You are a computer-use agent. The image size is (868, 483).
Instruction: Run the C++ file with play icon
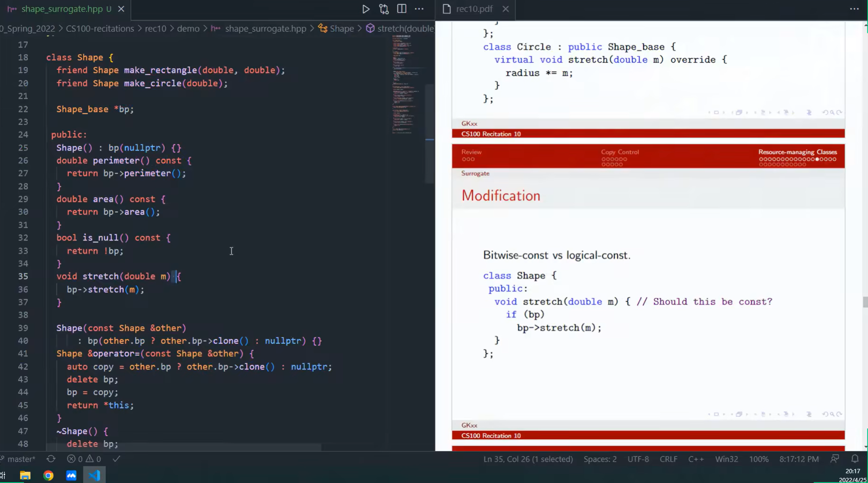click(366, 9)
